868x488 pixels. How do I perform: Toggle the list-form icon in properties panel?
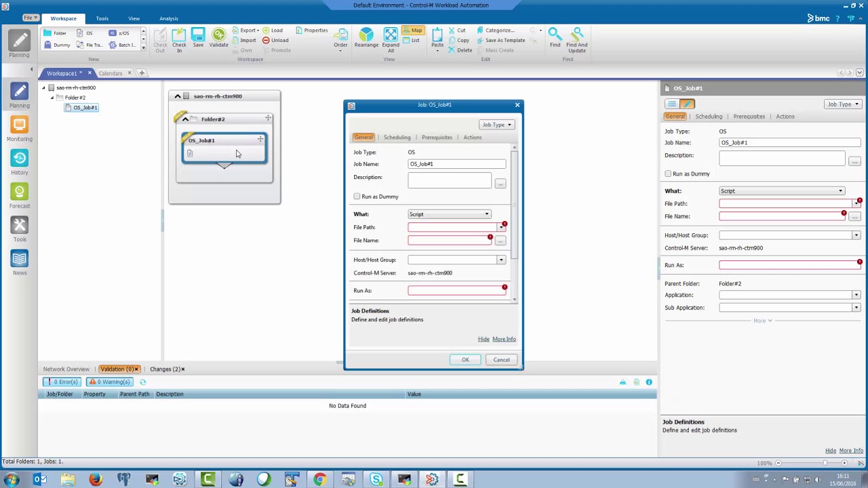[671, 104]
